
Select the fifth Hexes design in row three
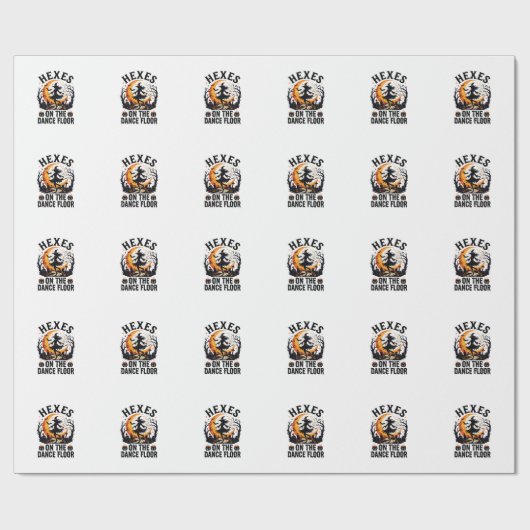pos(389,265)
